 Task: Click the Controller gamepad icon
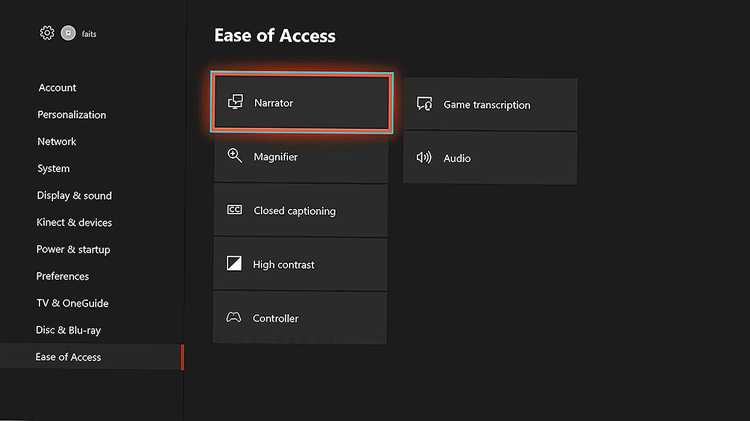pos(234,318)
